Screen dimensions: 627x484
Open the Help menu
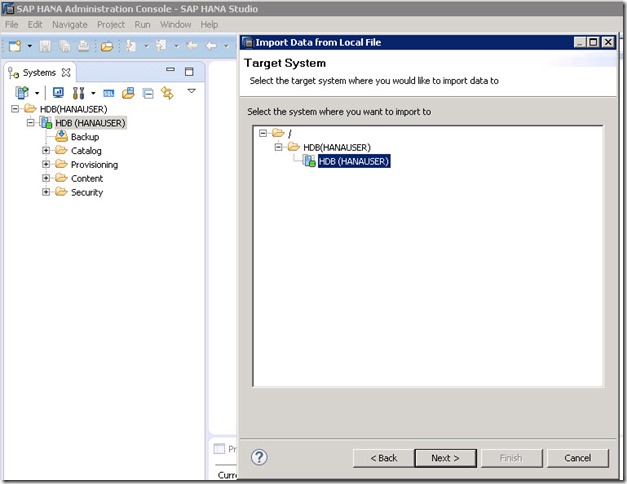coord(209,25)
